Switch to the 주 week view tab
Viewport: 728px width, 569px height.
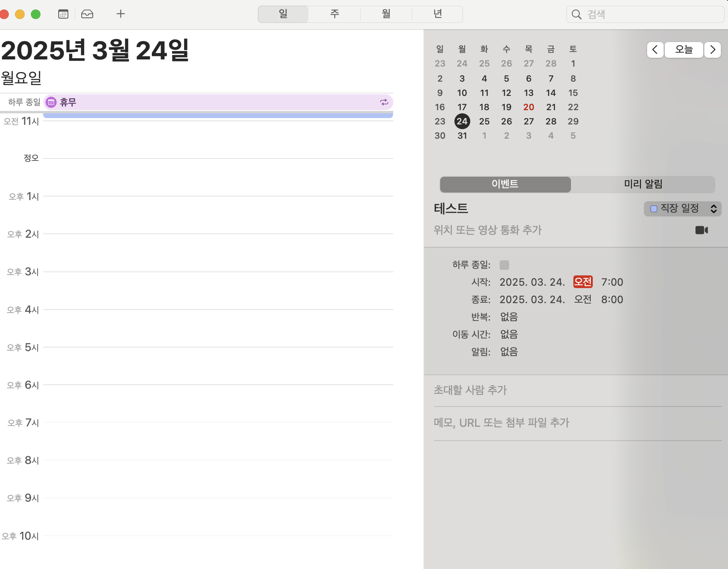click(x=334, y=14)
